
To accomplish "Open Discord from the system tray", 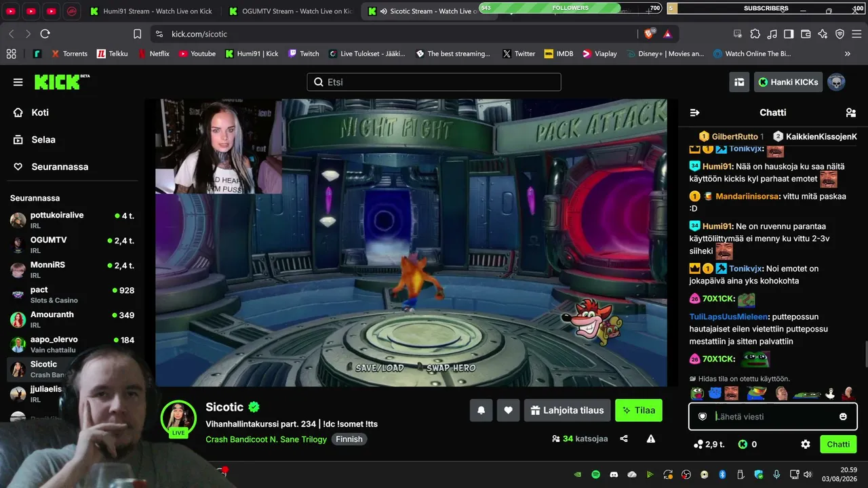I will tap(614, 474).
